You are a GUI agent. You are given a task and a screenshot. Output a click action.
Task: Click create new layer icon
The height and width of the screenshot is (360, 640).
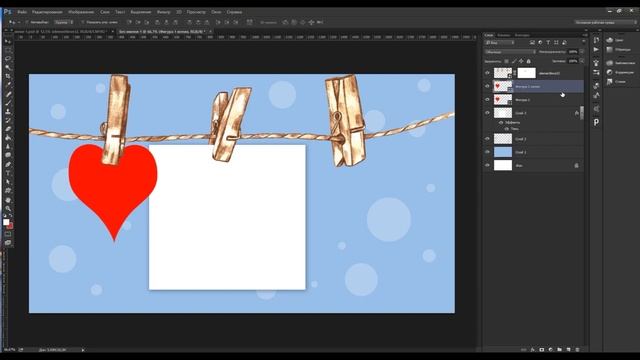coord(569,350)
